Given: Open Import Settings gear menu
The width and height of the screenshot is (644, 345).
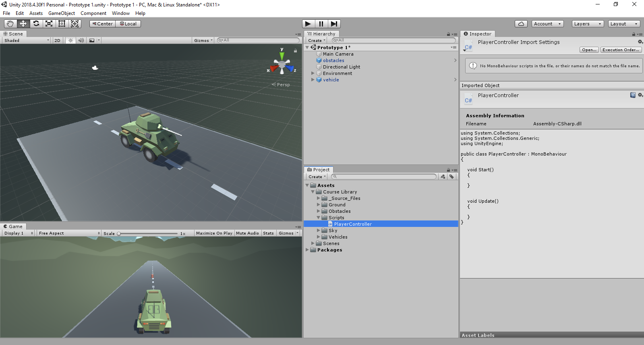Looking at the screenshot, I should tap(640, 42).
